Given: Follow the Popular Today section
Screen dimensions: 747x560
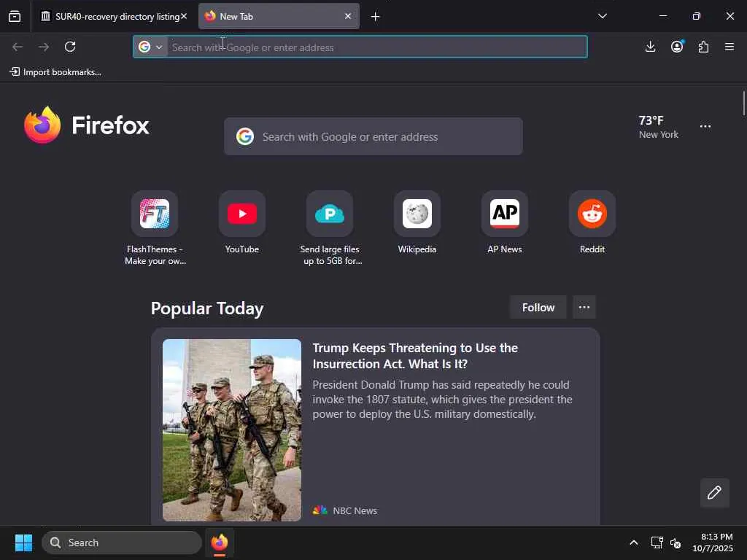Looking at the screenshot, I should [x=538, y=308].
